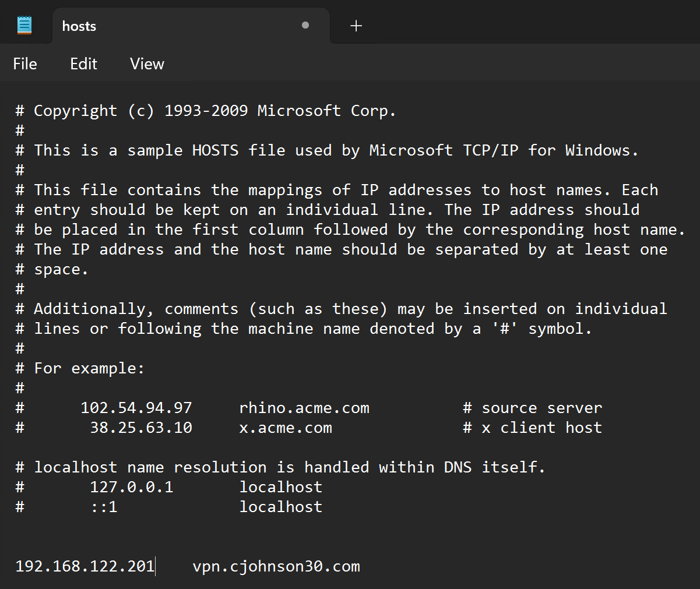
Task: Open the View menu
Action: coord(146,64)
